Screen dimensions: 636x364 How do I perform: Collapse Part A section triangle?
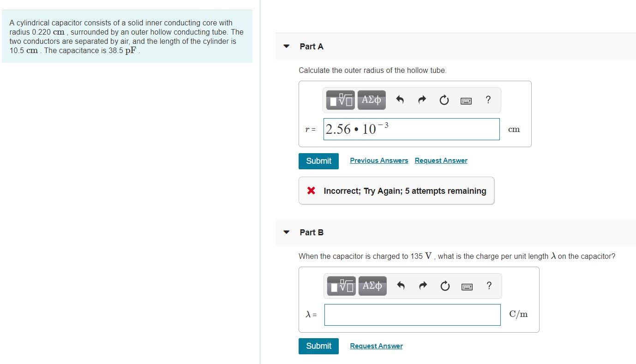tap(287, 46)
